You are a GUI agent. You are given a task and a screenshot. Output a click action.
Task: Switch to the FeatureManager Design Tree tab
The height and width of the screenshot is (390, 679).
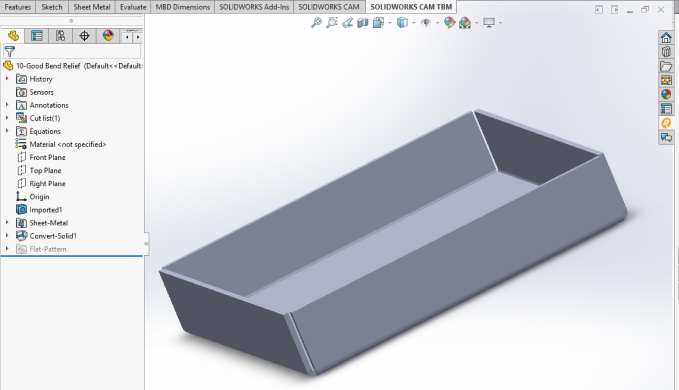[x=13, y=36]
